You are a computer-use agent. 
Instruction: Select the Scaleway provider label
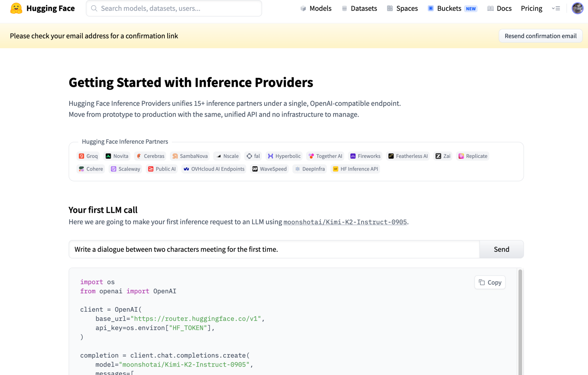click(x=129, y=169)
